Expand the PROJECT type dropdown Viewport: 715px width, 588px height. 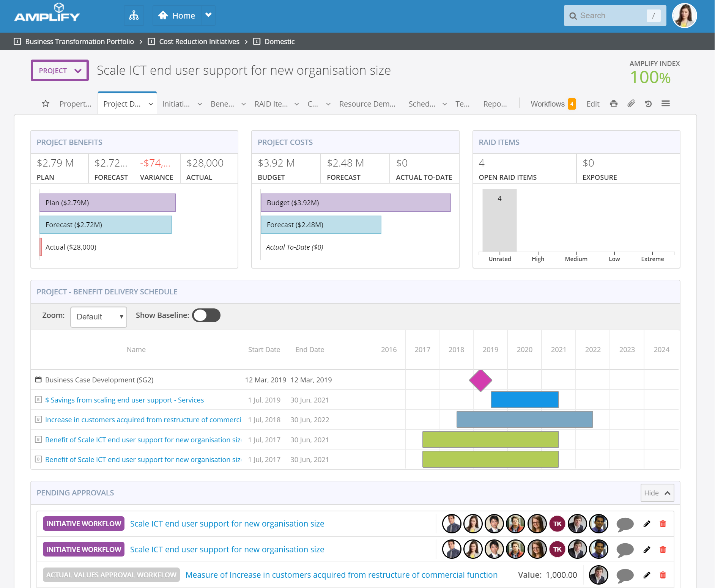pos(60,71)
